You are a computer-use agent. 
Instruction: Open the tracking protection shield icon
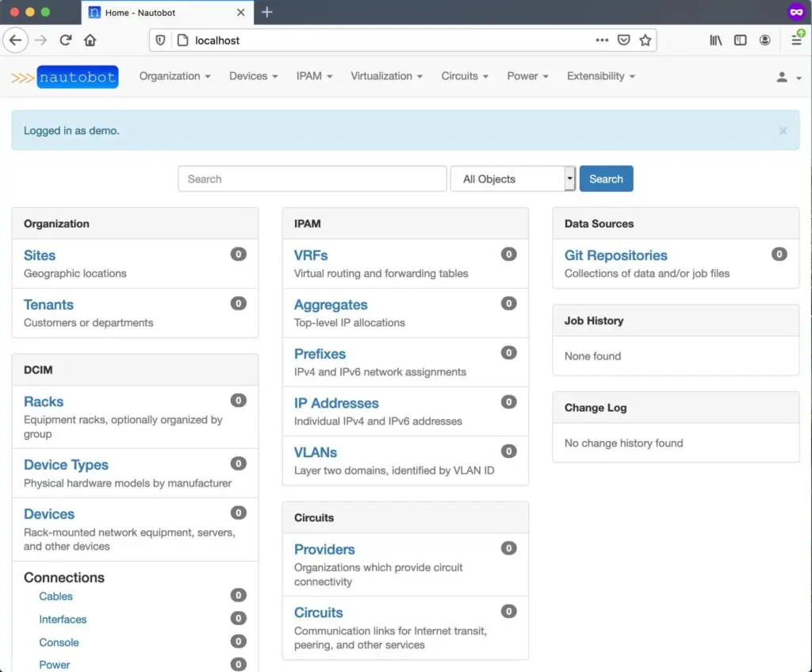click(160, 40)
